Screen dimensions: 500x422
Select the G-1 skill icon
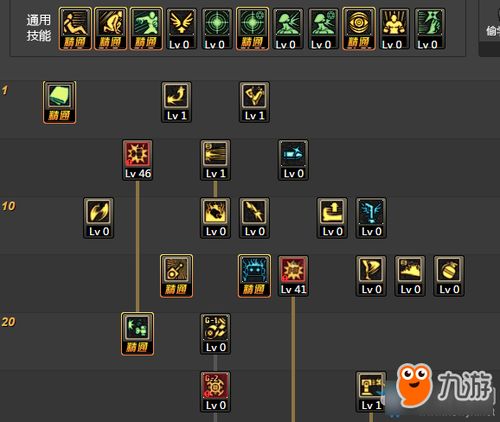coord(215,334)
